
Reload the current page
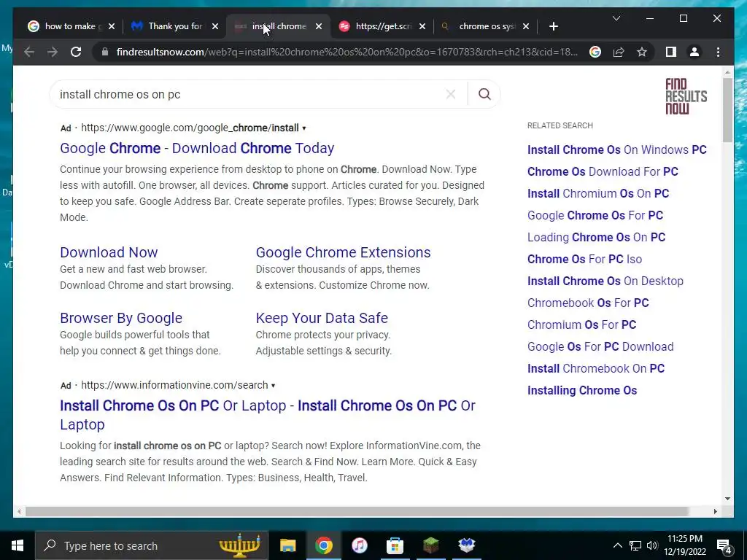(76, 52)
